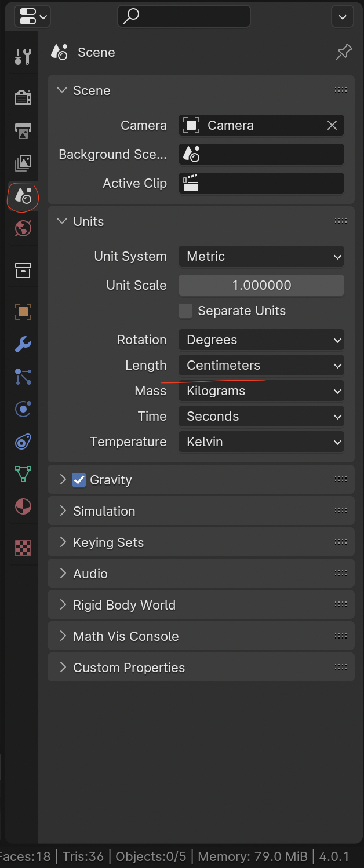Grab the Gravity panel drag handle

pos(341,479)
